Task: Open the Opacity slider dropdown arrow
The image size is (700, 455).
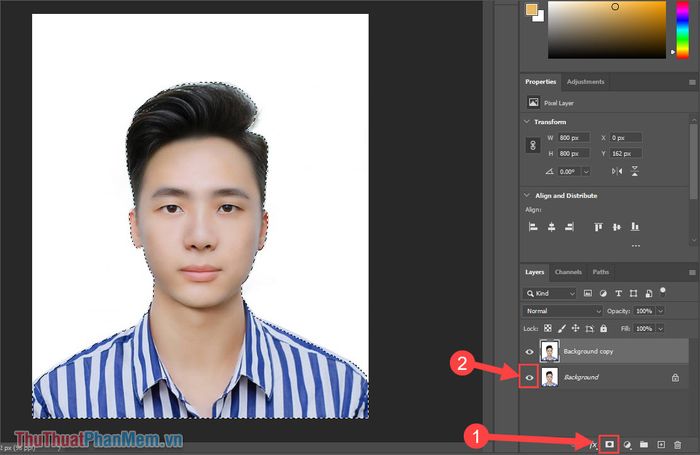Action: (x=661, y=311)
